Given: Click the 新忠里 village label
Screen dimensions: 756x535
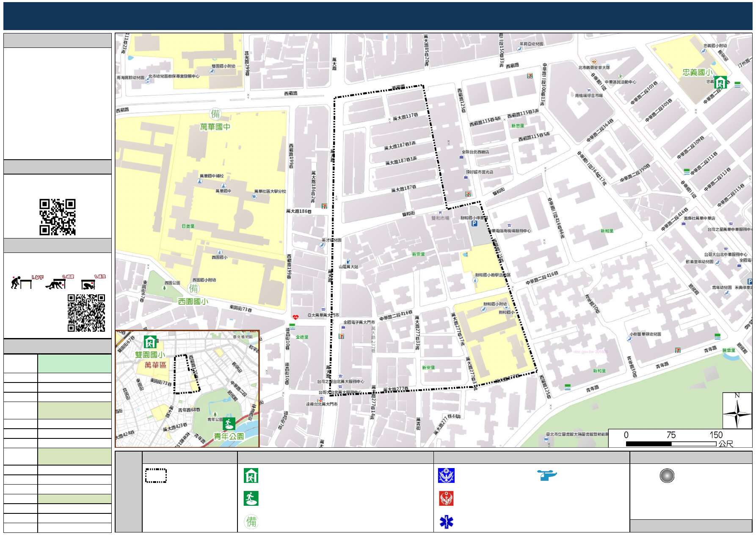Looking at the screenshot, I should tap(518, 126).
